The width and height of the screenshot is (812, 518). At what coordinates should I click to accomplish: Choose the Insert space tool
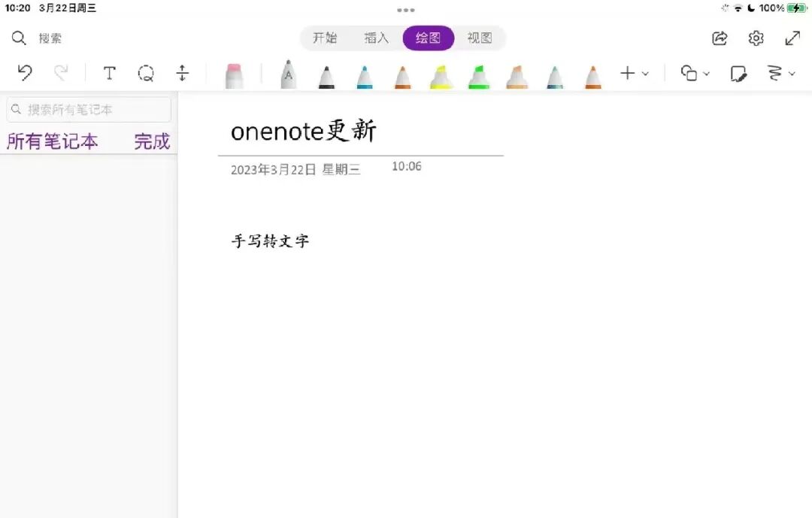[182, 73]
